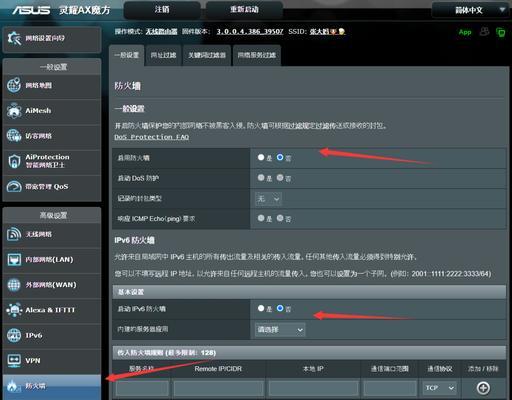Click the 高级设置 sidebar section header
The height and width of the screenshot is (400, 512).
coord(52,215)
